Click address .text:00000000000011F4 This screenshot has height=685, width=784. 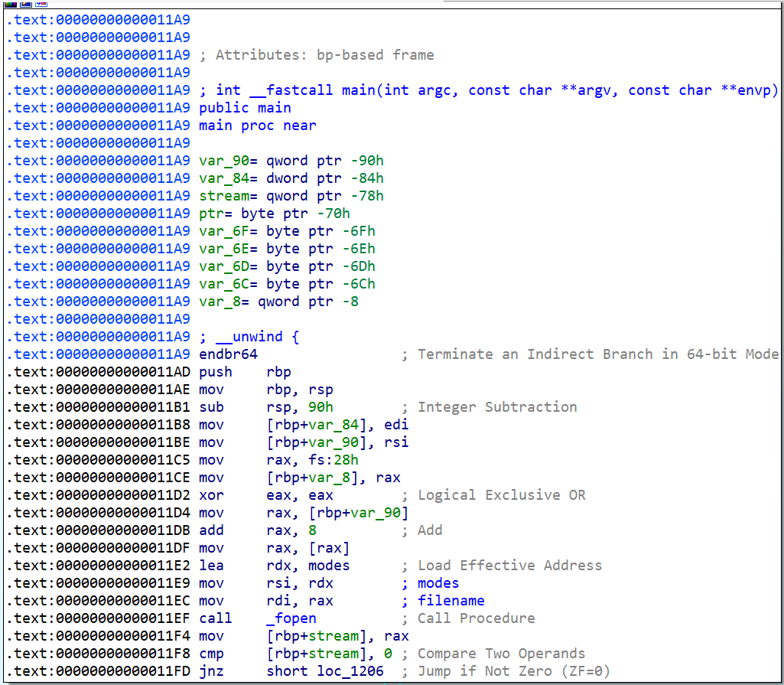[98, 636]
